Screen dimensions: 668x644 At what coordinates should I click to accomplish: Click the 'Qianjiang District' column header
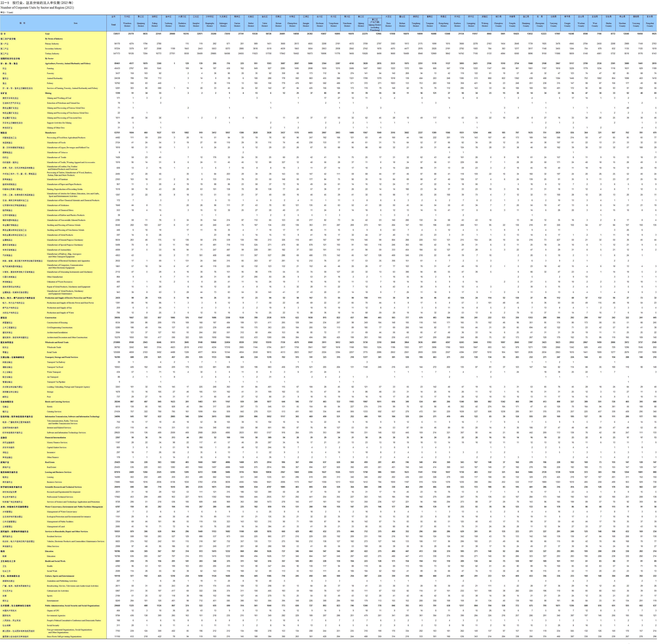tap(141, 25)
